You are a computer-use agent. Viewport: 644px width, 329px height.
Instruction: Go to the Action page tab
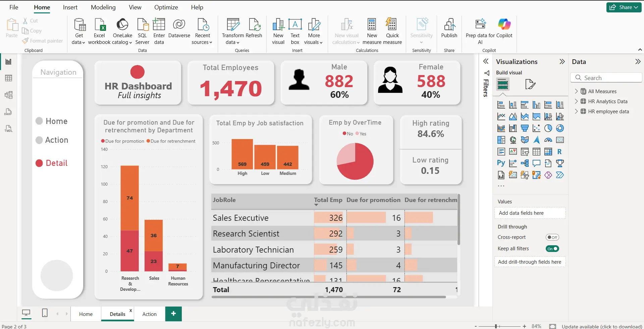click(150, 314)
